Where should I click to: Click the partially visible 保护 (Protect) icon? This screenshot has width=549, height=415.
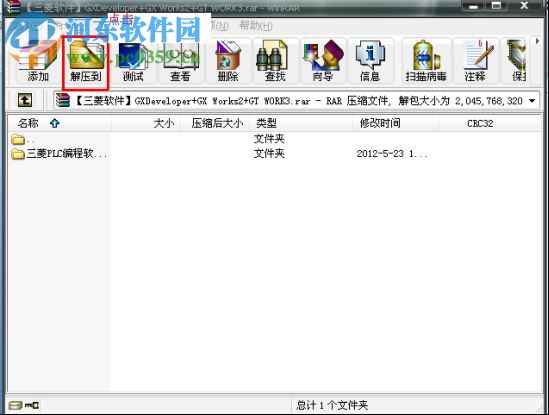(x=517, y=60)
